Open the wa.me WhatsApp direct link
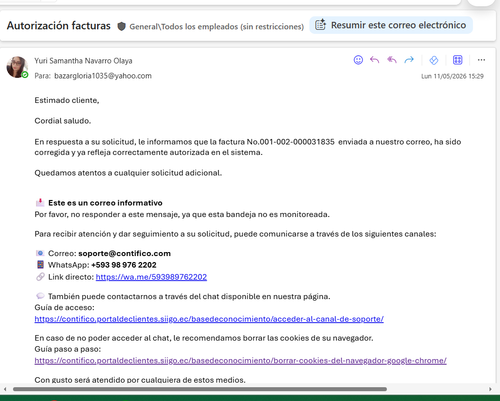 click(151, 277)
